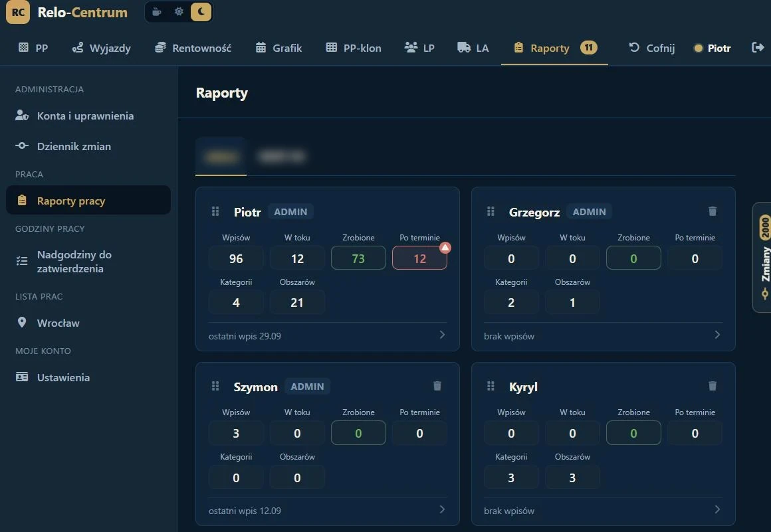Click the Raporty tab clipboard icon
771x532 pixels.
(x=518, y=48)
